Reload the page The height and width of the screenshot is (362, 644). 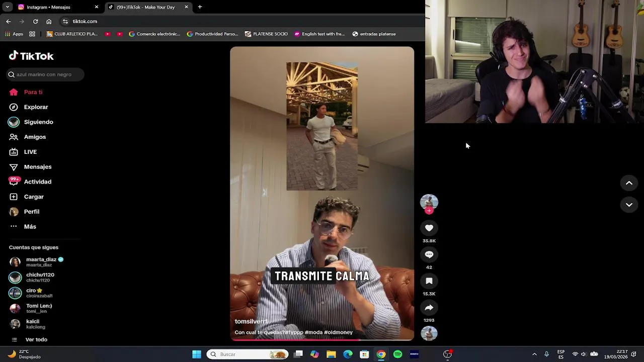click(35, 22)
